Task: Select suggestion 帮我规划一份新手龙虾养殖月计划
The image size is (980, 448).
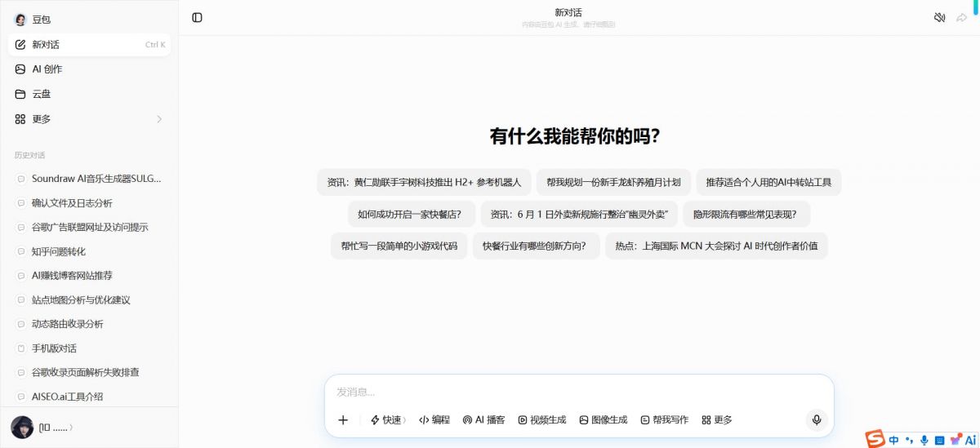Action: pyautogui.click(x=613, y=182)
